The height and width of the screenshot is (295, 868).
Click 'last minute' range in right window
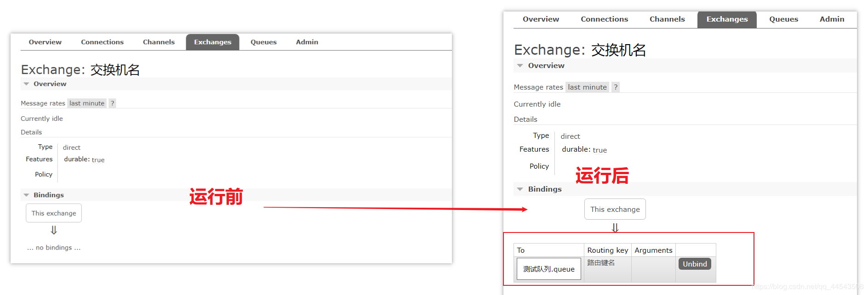pos(587,87)
